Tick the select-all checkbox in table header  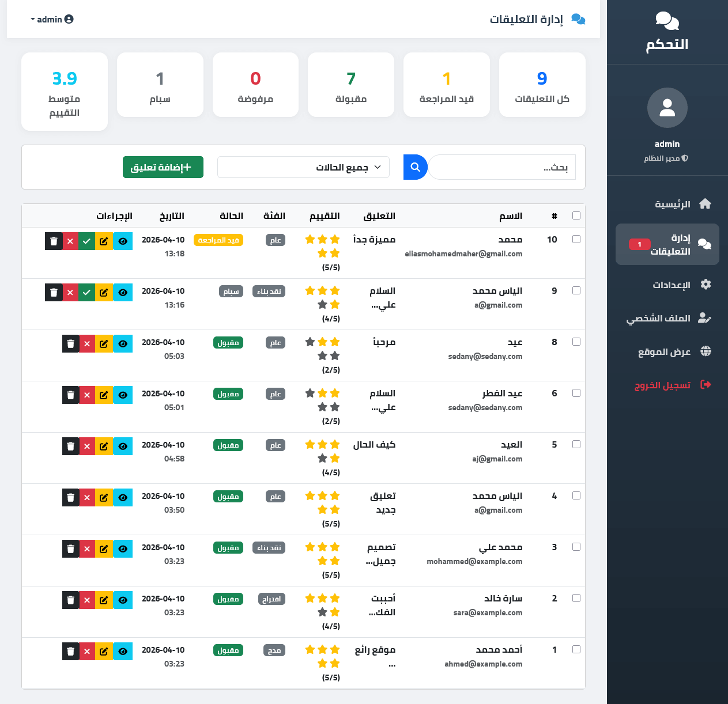[x=576, y=215]
